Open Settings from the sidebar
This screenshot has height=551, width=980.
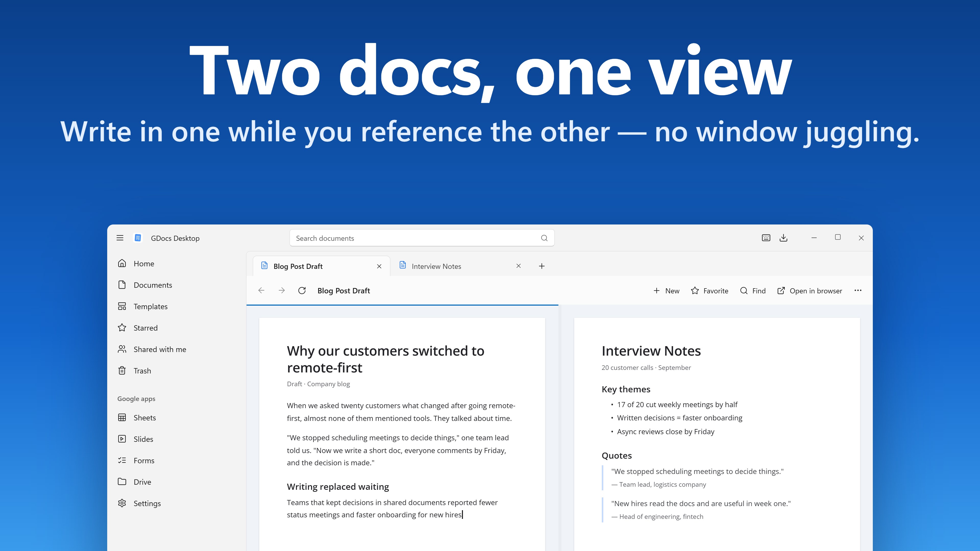pyautogui.click(x=177, y=503)
